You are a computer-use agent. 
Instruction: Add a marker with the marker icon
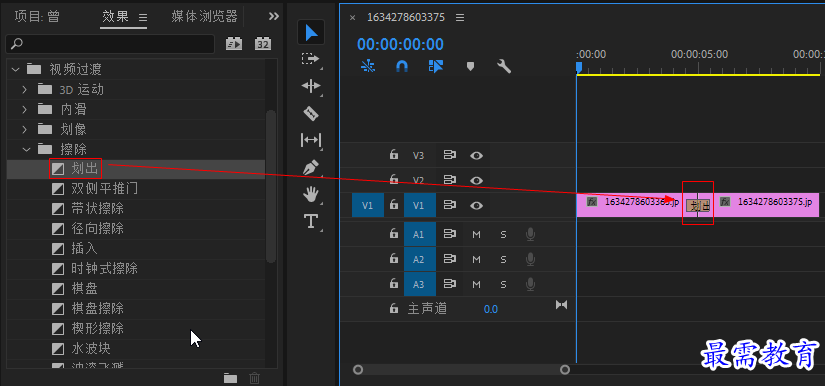470,66
